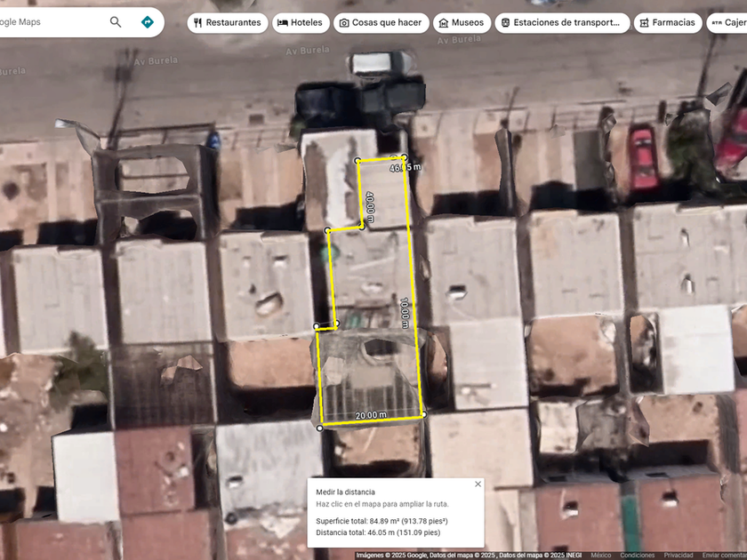Focus the Google Maps search field
Image resolution: width=747 pixels, height=560 pixels.
[52, 22]
